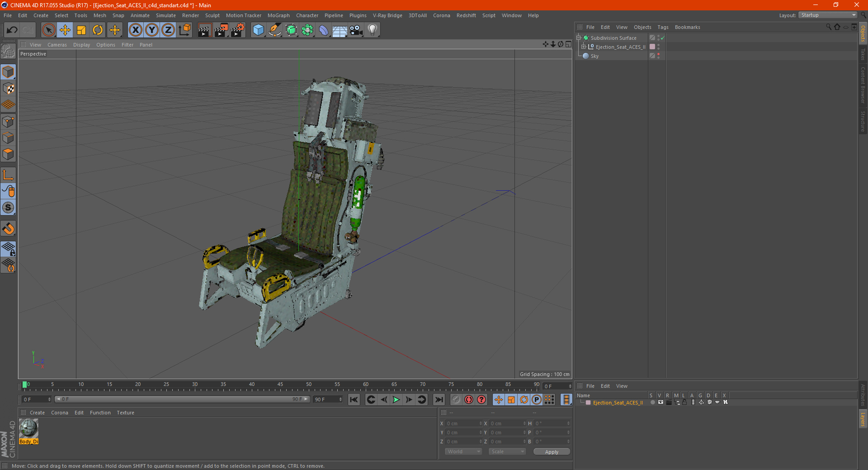
Task: Select the Live Selection tool
Action: [x=48, y=30]
